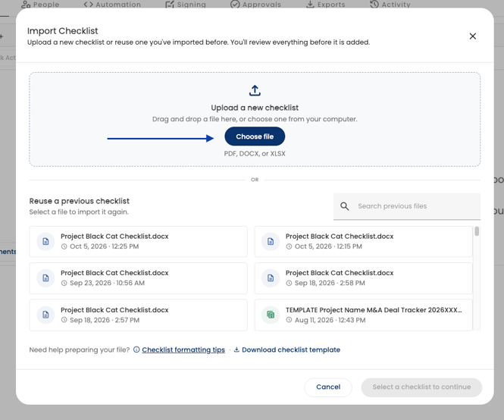Select Project Black Cat Checklist Sep 18 2:58 PM

(363, 278)
